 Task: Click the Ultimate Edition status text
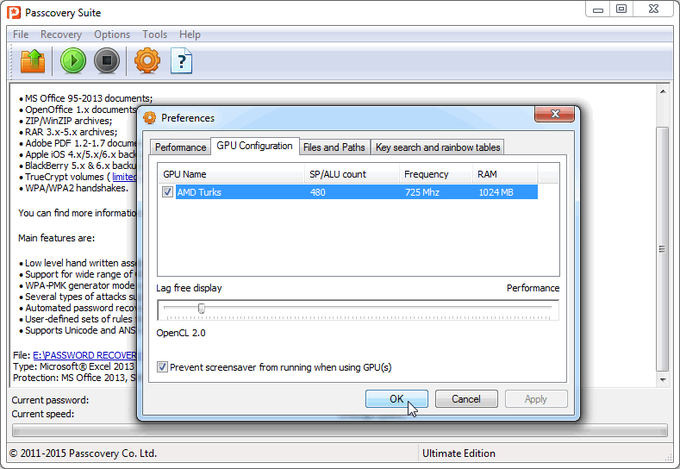459,453
